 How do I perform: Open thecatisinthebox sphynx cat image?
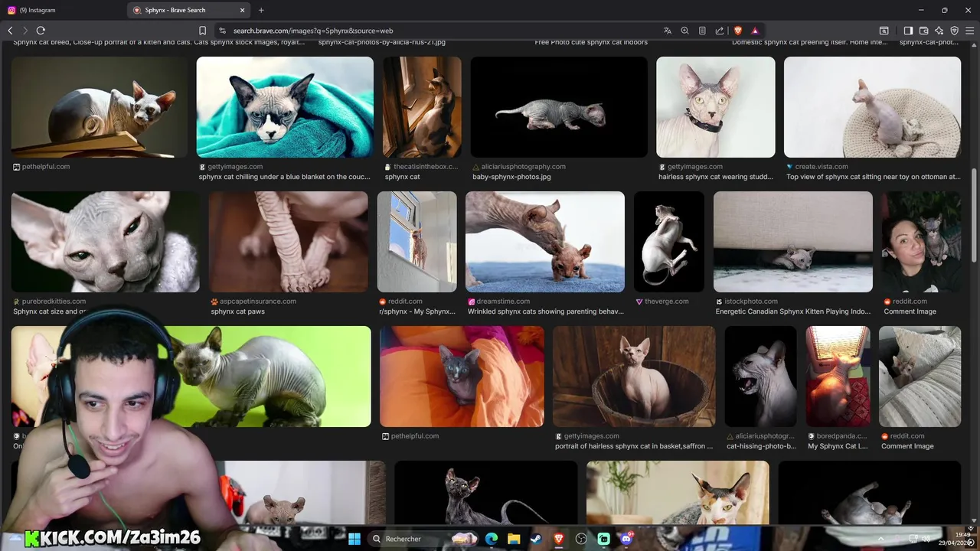point(422,107)
